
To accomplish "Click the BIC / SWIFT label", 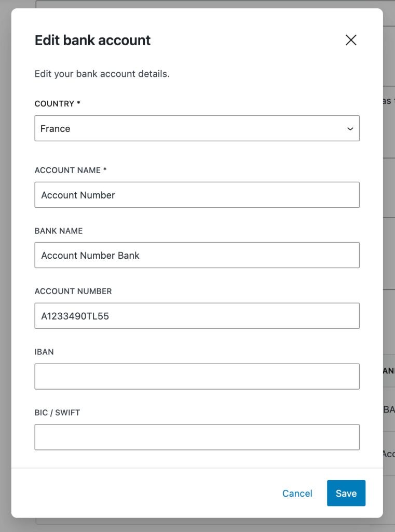I will [57, 413].
